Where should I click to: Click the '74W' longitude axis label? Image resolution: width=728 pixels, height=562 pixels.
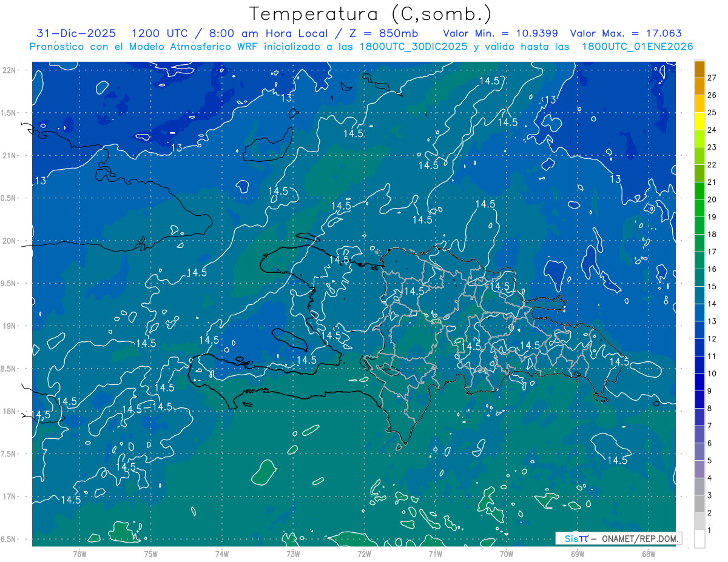[x=222, y=554]
